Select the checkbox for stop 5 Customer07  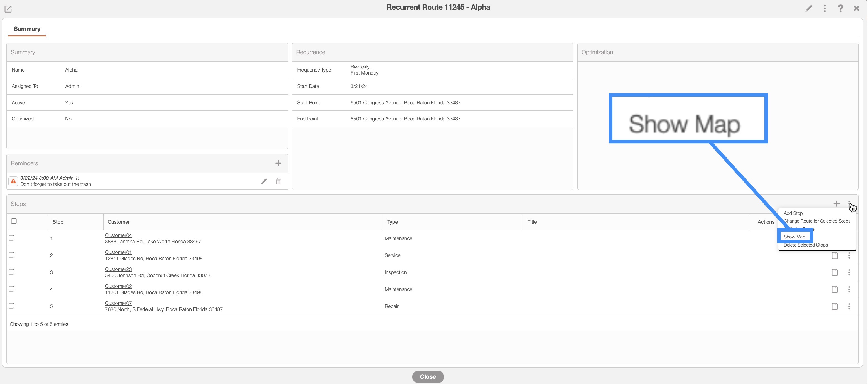(11, 306)
